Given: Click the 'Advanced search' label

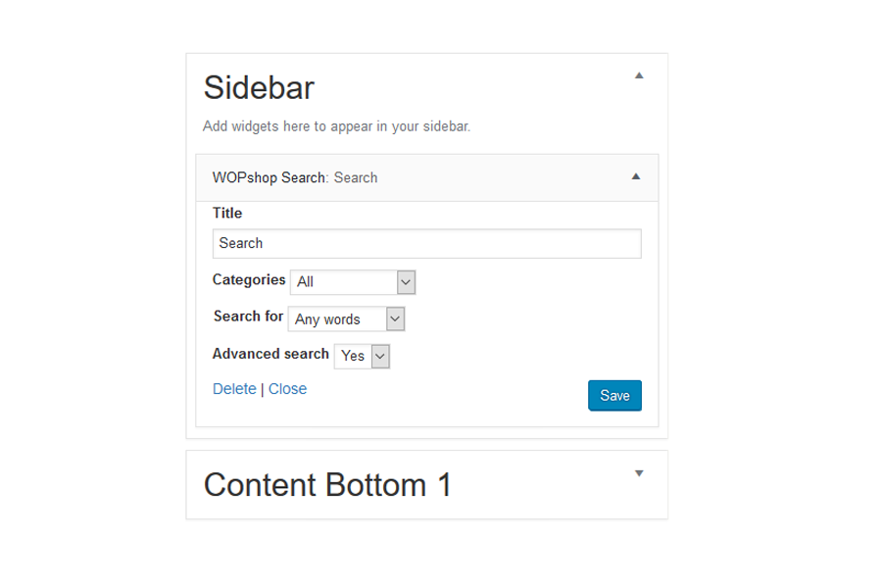Looking at the screenshot, I should 270,354.
